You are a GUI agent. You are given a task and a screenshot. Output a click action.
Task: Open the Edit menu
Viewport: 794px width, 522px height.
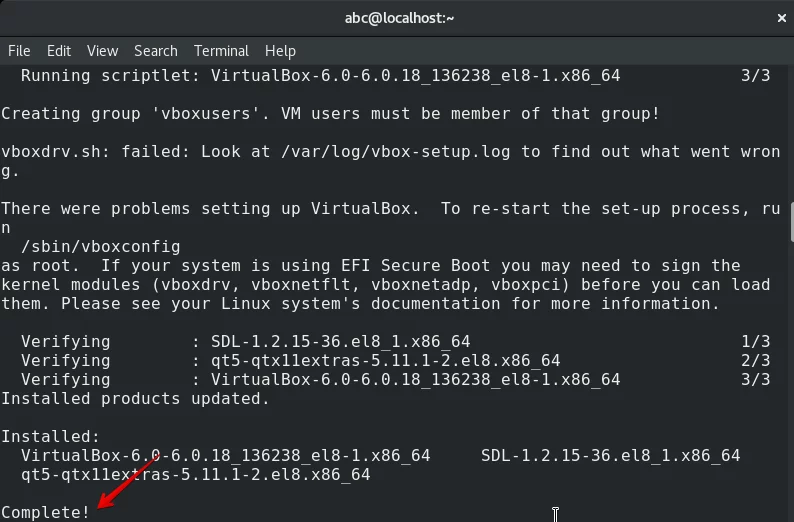point(59,51)
